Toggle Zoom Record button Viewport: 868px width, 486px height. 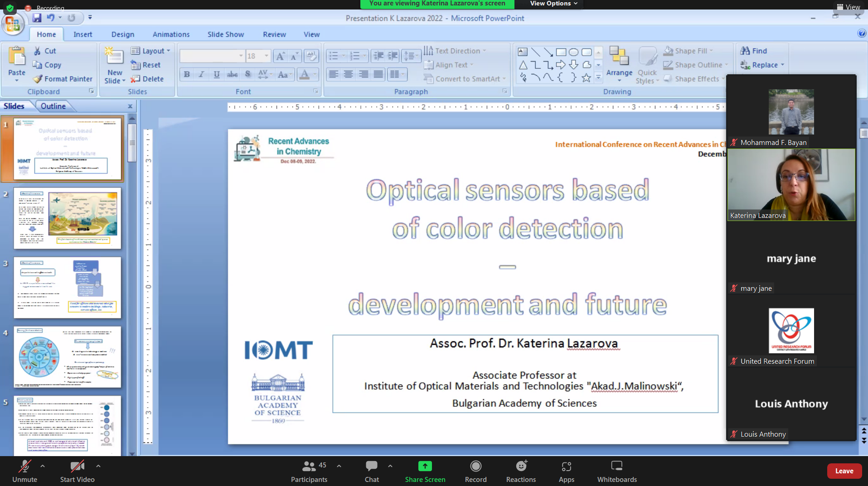475,471
